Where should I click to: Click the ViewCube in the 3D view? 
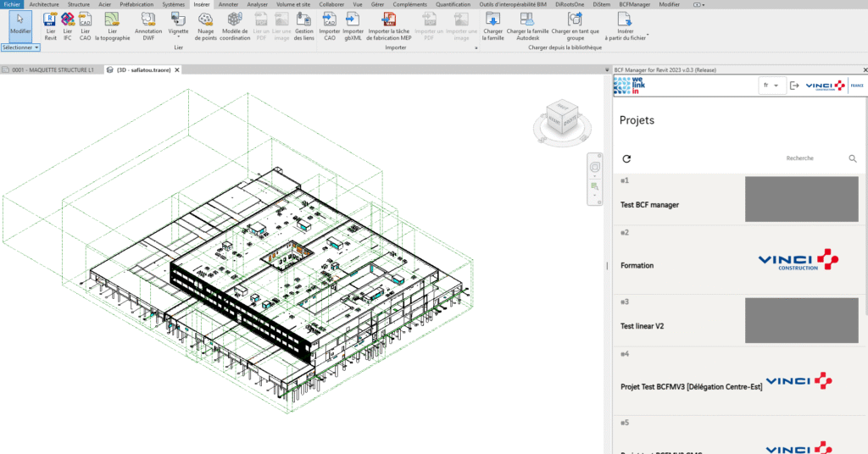561,117
